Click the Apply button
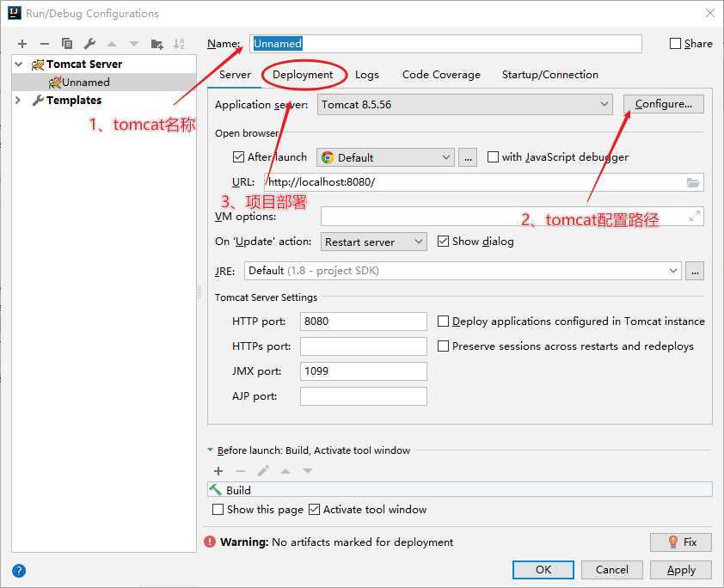724x588 pixels. coord(681,570)
